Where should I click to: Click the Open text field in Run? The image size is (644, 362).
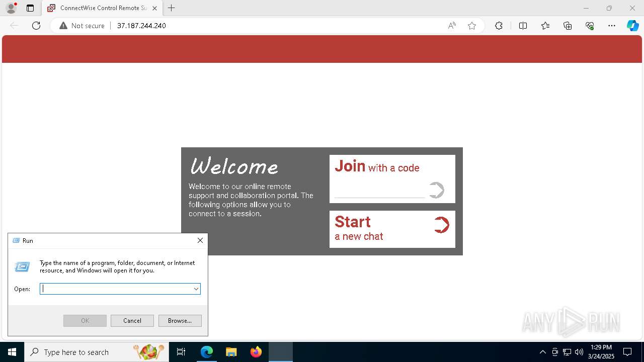tap(116, 289)
